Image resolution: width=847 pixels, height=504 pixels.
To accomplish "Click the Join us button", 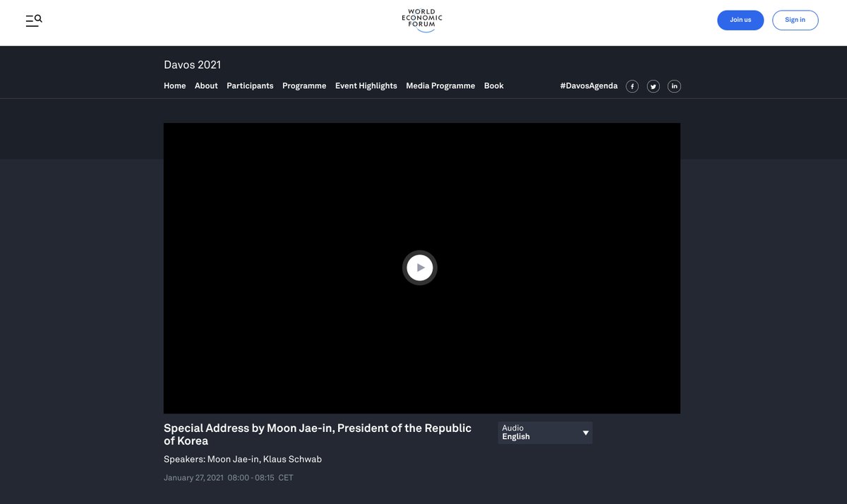I will [x=740, y=20].
